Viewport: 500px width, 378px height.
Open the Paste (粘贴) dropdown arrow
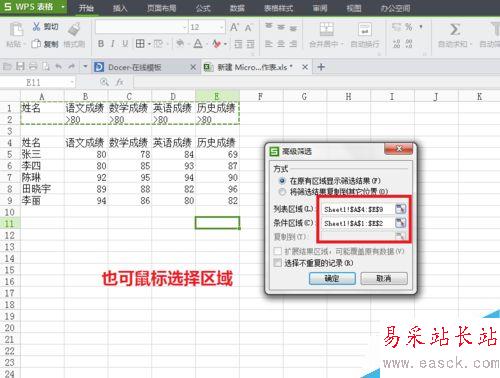(x=24, y=44)
